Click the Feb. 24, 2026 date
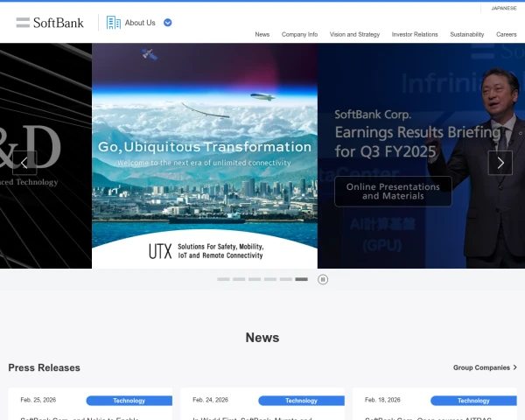 (x=210, y=400)
